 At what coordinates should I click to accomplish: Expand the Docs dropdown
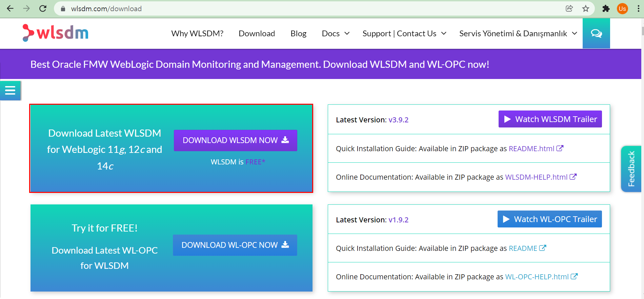click(336, 34)
